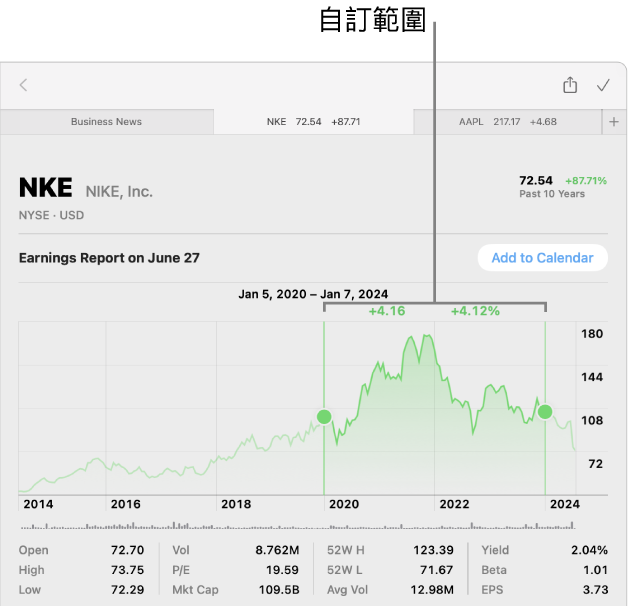Click the 72 price axis label

click(x=596, y=464)
